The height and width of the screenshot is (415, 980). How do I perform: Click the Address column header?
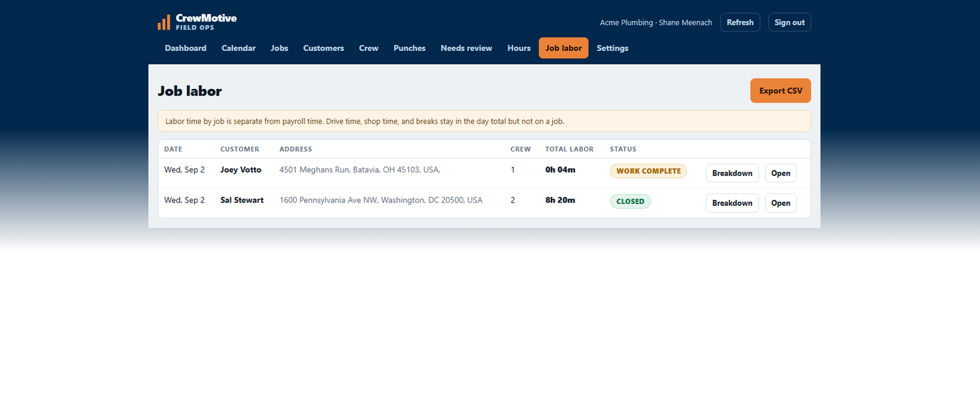296,149
